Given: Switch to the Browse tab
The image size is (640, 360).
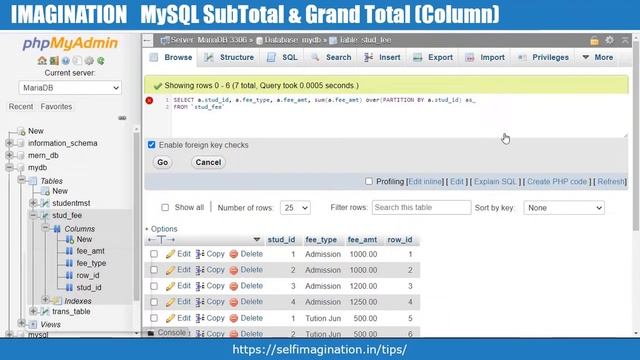Looking at the screenshot, I should click(x=171, y=58).
